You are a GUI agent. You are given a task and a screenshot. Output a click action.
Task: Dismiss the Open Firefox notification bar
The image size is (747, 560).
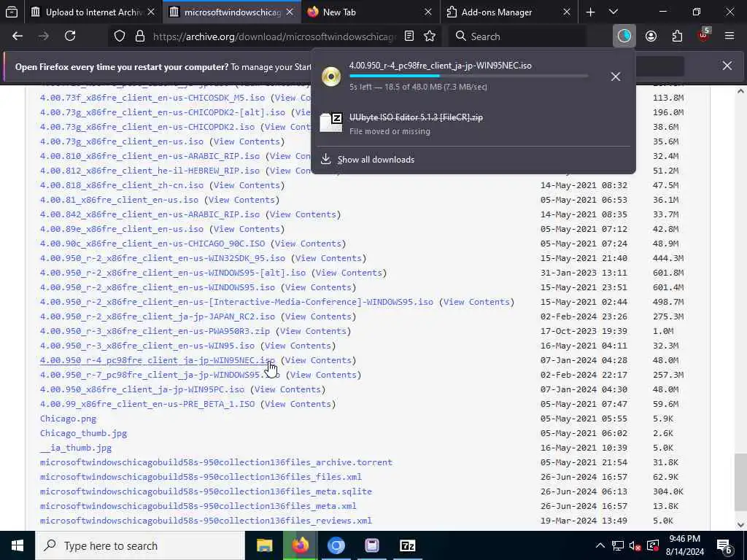727,66
